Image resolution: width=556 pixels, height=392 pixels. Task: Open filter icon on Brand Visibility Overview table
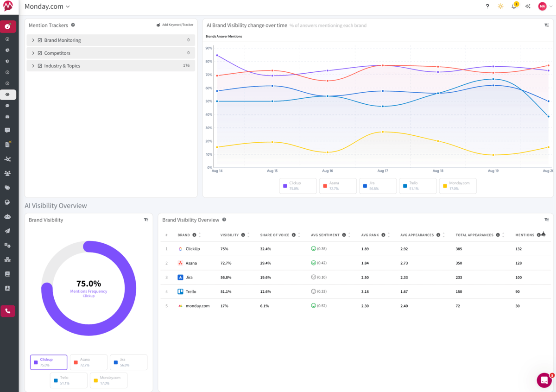click(x=547, y=220)
